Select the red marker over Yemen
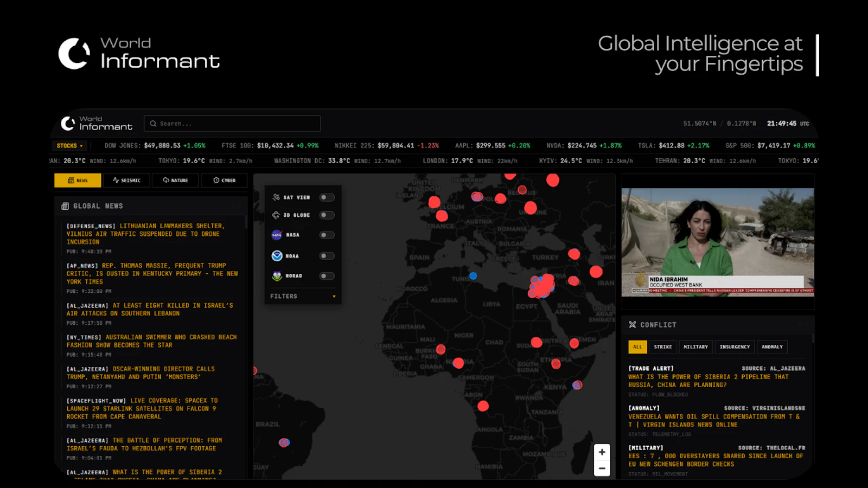868x488 pixels. coord(575,343)
